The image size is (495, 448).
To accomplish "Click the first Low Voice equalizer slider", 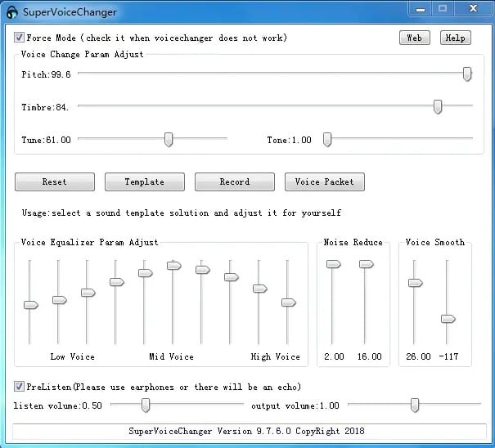I will coord(31,305).
